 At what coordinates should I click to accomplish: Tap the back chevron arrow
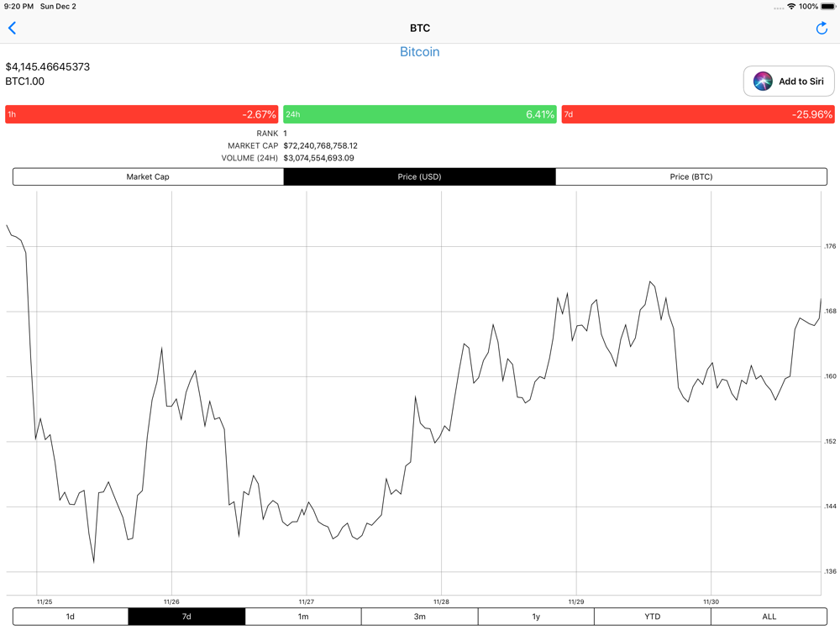(x=13, y=29)
